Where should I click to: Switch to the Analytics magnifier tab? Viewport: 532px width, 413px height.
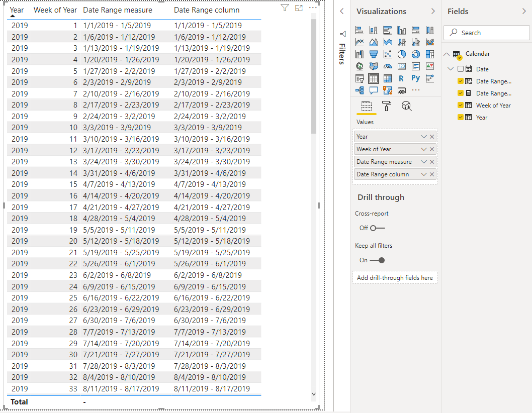point(406,107)
